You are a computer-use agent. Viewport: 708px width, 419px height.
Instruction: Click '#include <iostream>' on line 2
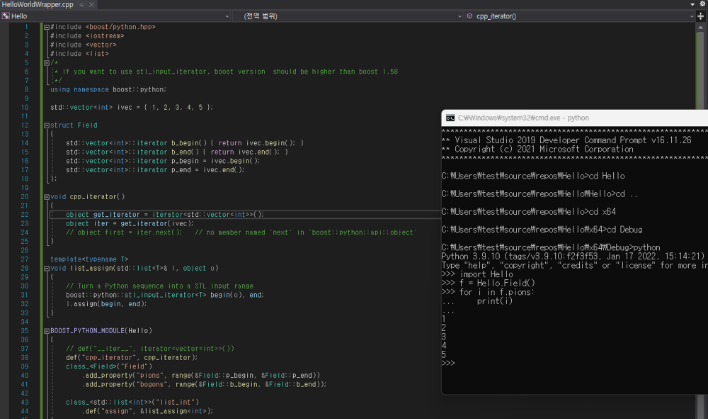pos(87,36)
